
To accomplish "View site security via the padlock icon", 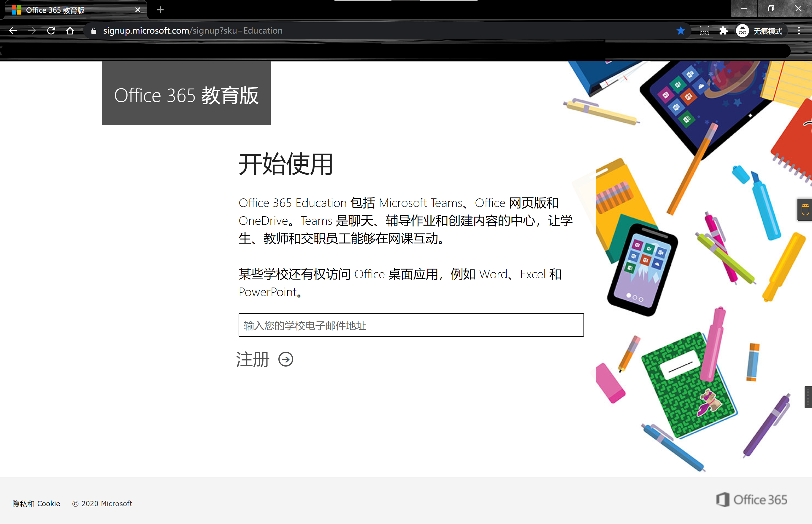I will point(94,31).
